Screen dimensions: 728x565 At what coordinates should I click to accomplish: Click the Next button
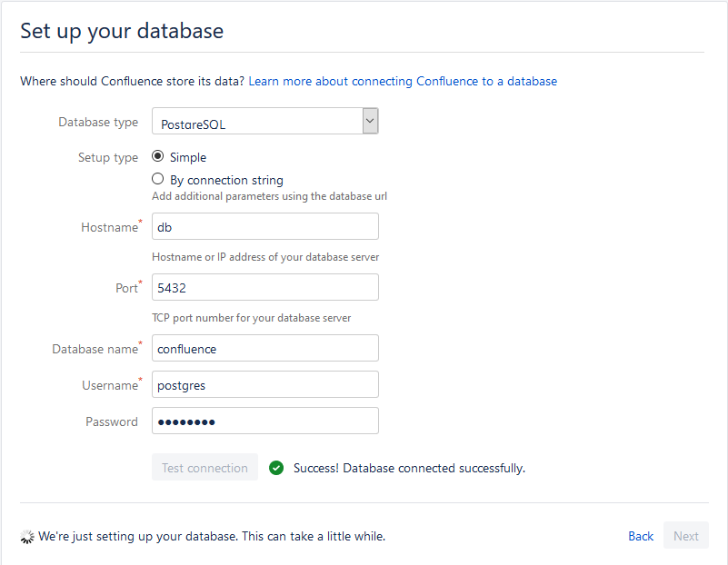[685, 536]
